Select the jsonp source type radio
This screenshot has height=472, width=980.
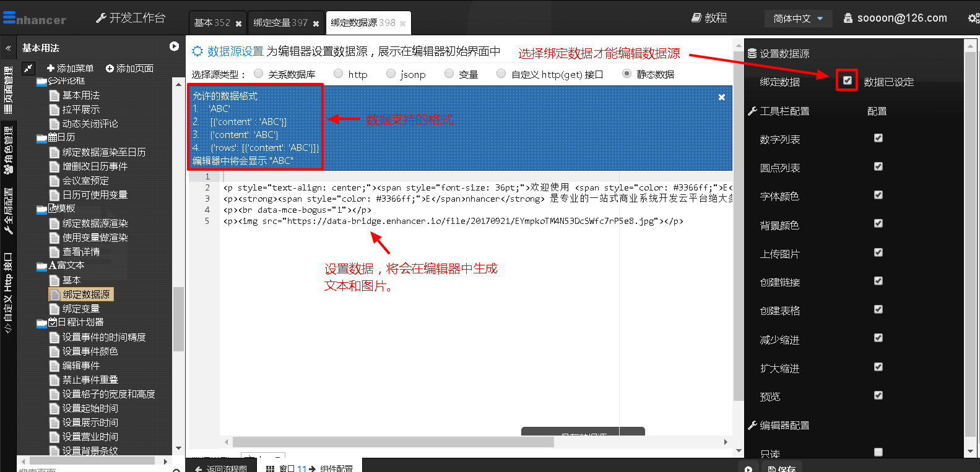point(391,74)
